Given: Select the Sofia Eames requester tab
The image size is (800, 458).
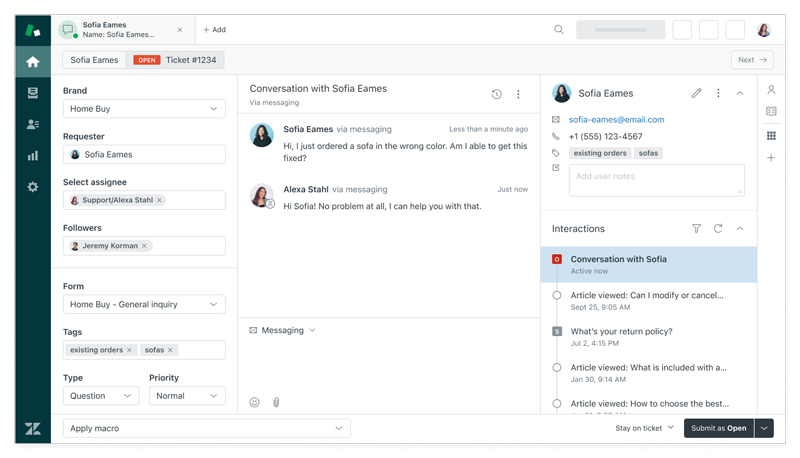Looking at the screenshot, I should 94,60.
